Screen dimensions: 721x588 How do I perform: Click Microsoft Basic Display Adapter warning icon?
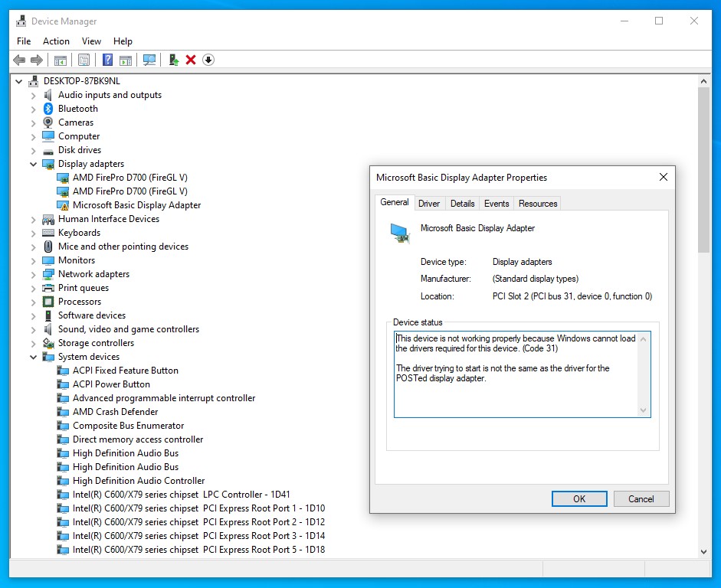[x=63, y=205]
